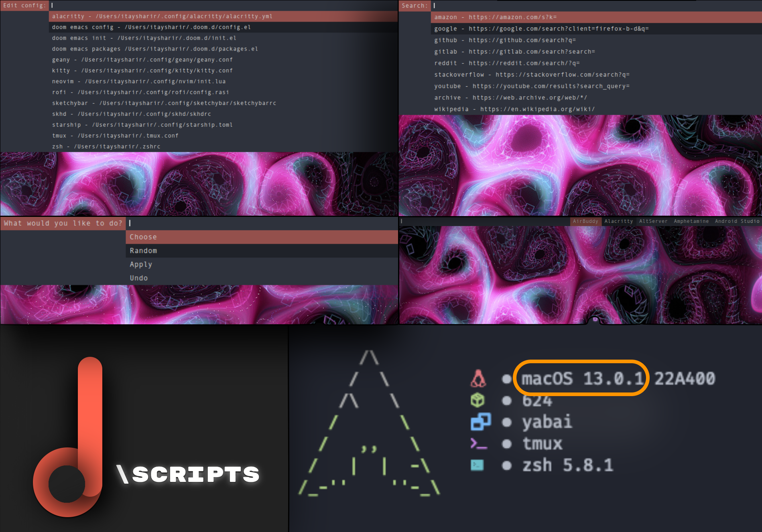Click the yabai window manager text
762x532 pixels.
(x=547, y=422)
